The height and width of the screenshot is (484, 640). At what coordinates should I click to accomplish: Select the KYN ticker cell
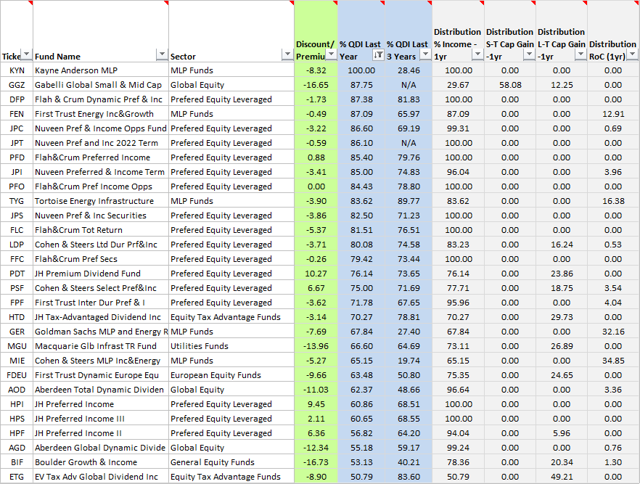[x=17, y=70]
